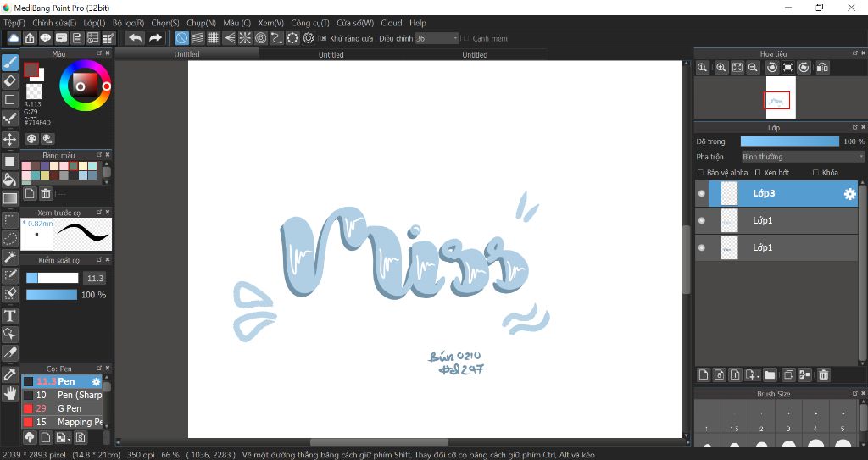Screen dimensions: 868x460
Task: Open the Help menu
Action: point(418,23)
